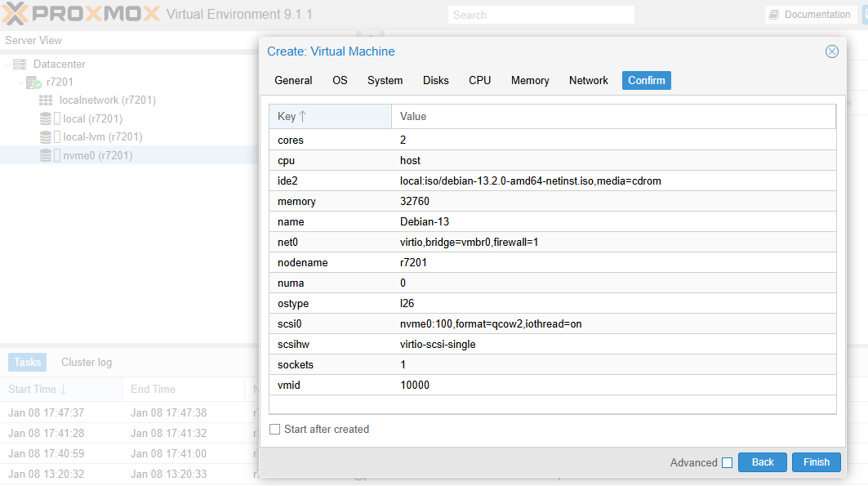Go Back to previous wizard step

click(762, 462)
